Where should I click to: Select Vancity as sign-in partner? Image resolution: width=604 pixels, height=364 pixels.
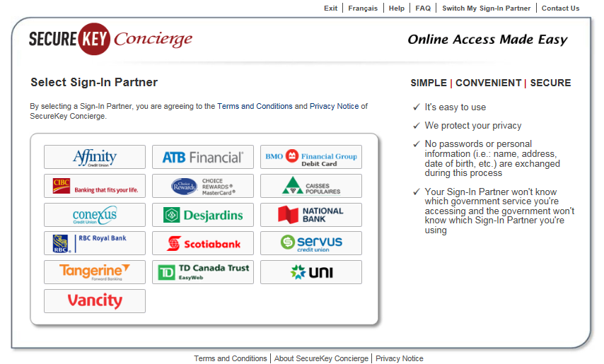point(95,301)
